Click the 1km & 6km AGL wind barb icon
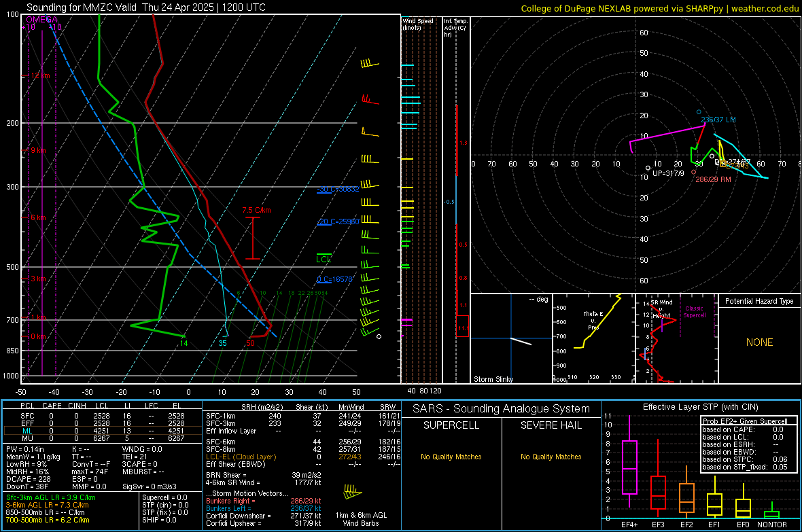 pos(353,492)
